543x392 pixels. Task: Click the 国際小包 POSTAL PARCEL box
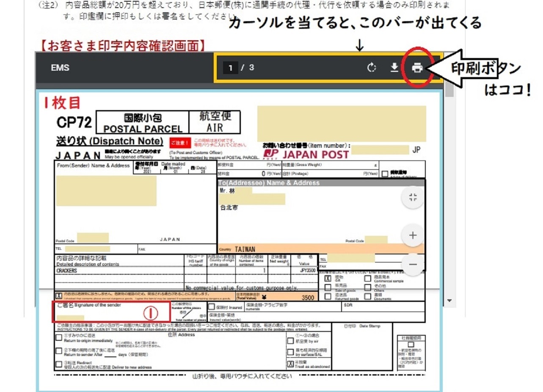pyautogui.click(x=143, y=122)
